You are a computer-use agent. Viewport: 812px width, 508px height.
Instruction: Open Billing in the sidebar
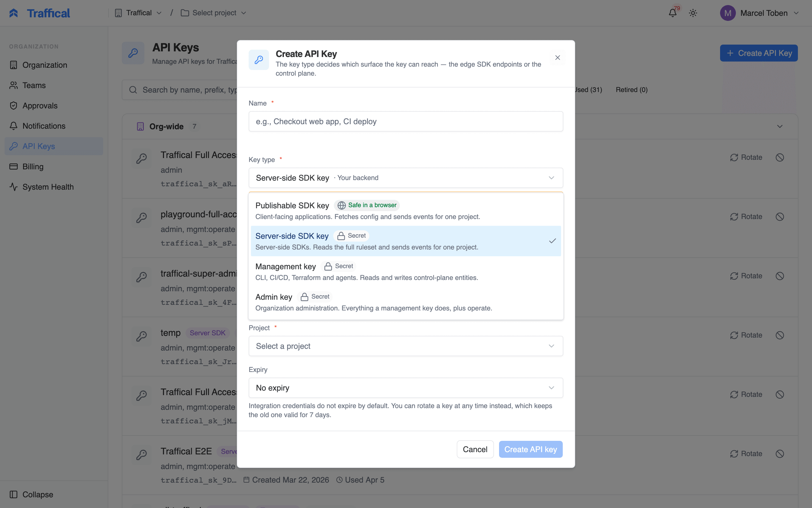54,167
